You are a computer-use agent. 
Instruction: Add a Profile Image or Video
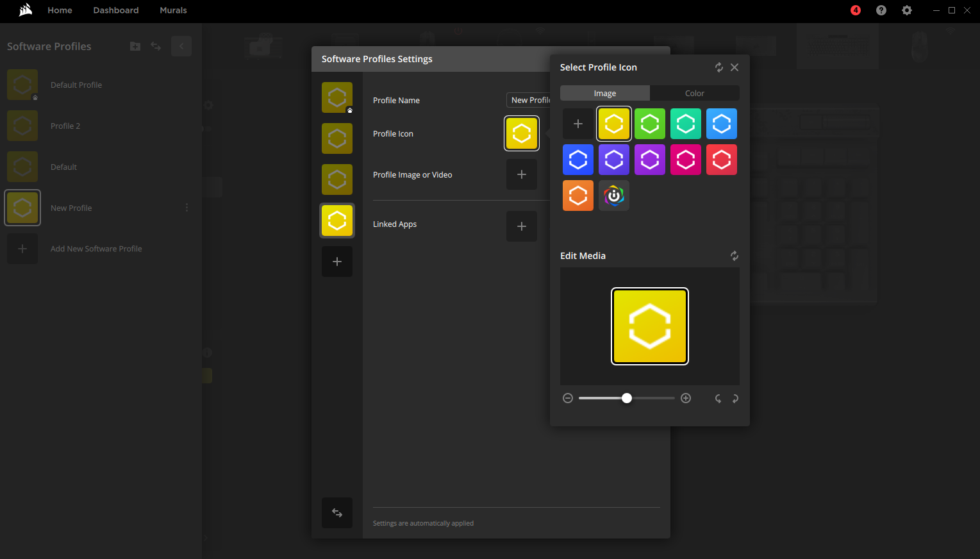[521, 174]
